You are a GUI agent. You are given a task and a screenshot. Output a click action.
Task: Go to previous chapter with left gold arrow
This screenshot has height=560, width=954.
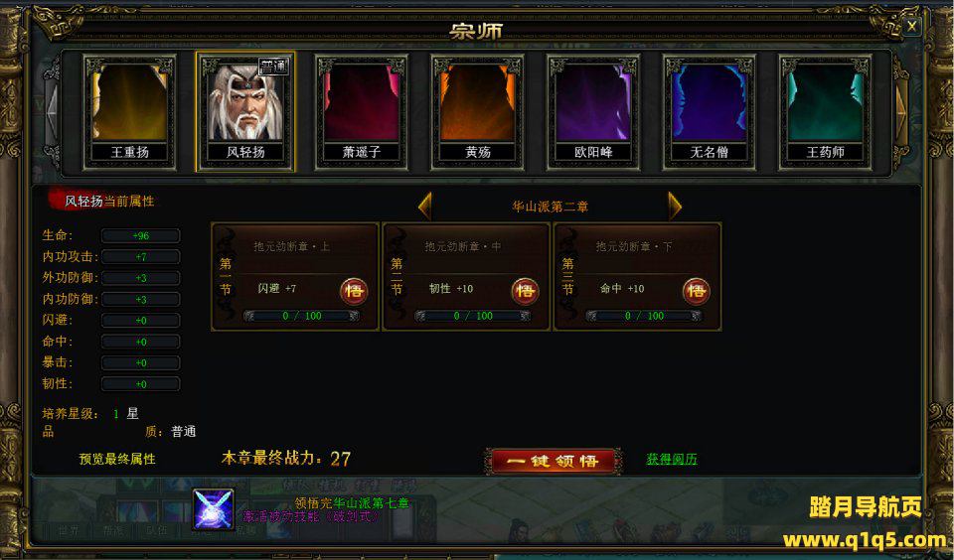click(425, 207)
